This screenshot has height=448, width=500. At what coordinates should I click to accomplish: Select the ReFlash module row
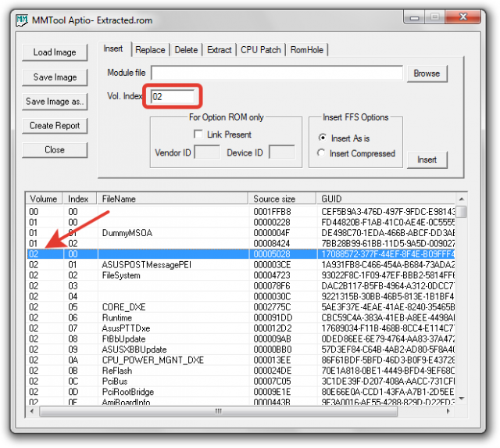point(241,371)
